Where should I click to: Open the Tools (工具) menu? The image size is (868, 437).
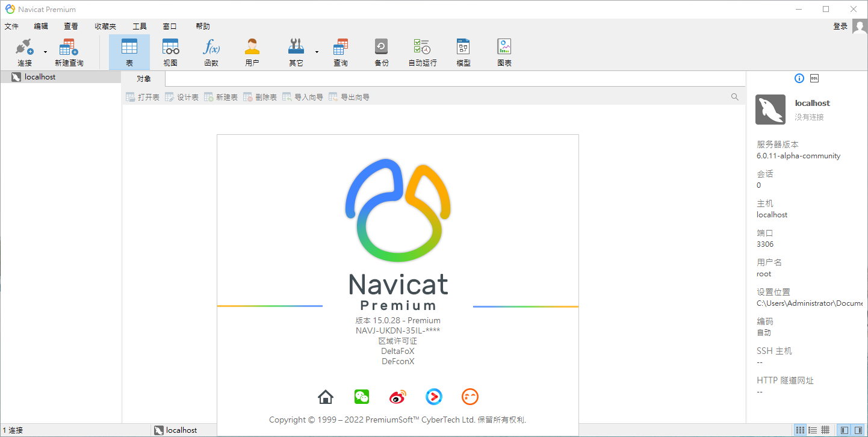[140, 26]
